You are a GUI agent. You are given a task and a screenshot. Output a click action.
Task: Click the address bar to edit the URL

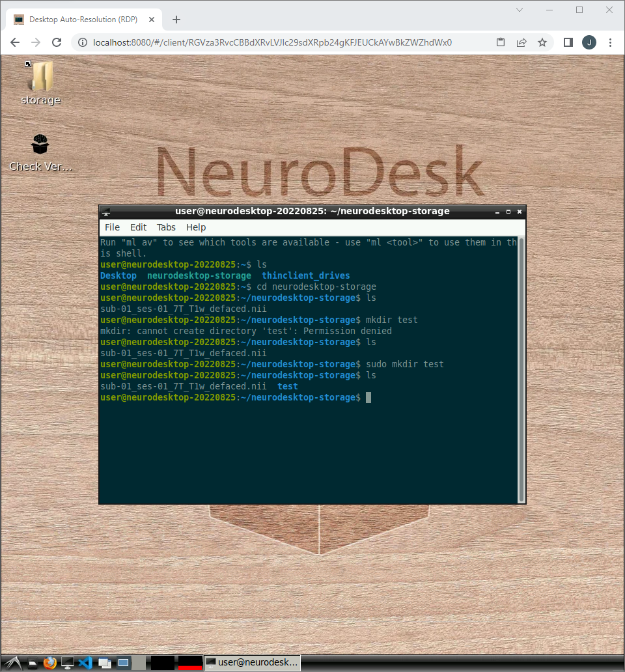click(x=260, y=42)
